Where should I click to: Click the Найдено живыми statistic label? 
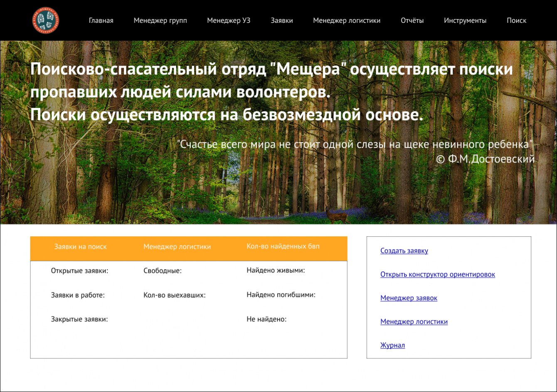click(276, 271)
